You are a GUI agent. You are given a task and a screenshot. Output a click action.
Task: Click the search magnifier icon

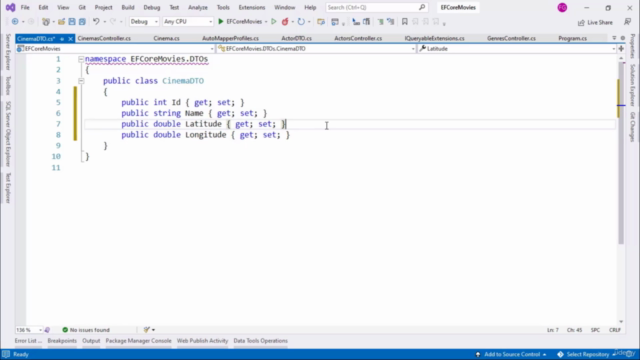coord(422,7)
